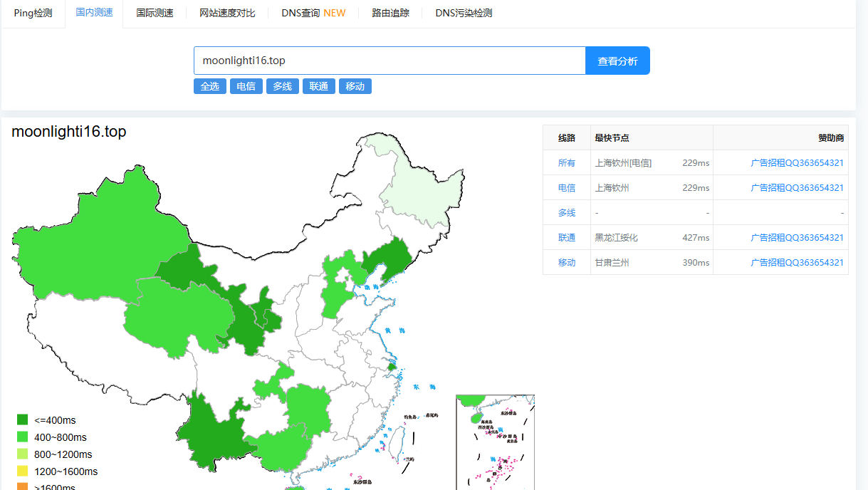Click the 390ms value in the 移动 row
The width and height of the screenshot is (868, 490).
click(x=696, y=263)
